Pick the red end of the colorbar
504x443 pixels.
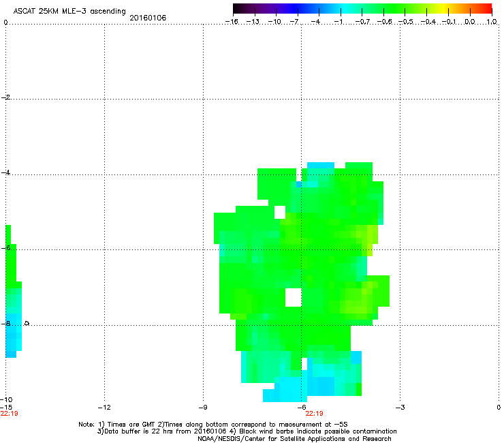pyautogui.click(x=487, y=9)
